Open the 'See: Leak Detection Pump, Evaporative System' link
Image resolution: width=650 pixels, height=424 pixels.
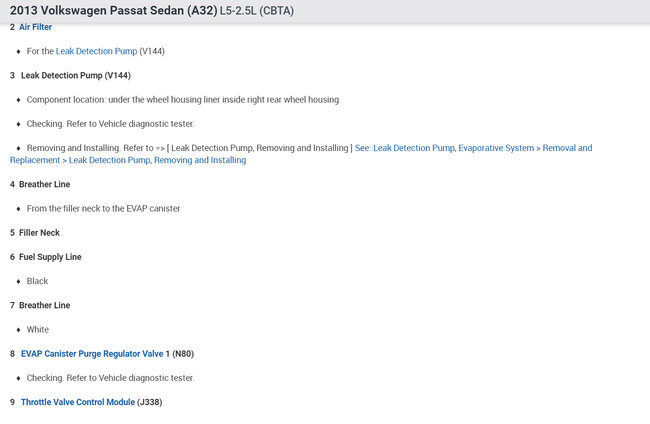pos(473,148)
